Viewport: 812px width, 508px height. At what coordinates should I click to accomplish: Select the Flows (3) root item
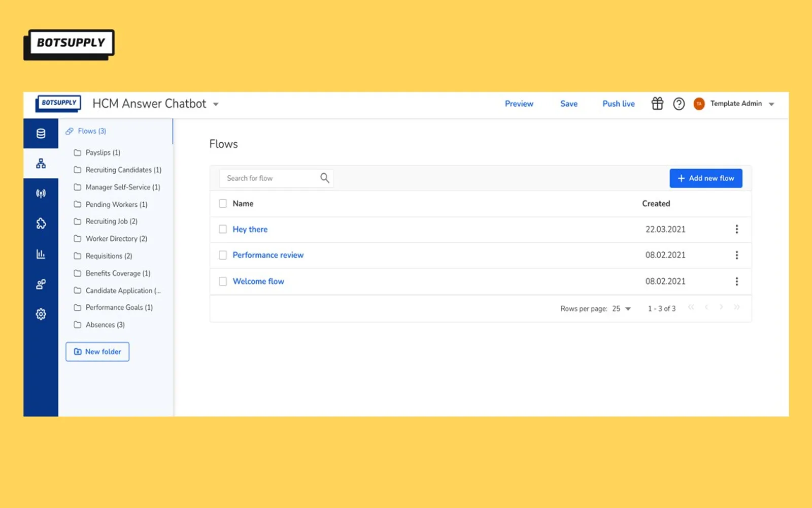click(x=86, y=131)
